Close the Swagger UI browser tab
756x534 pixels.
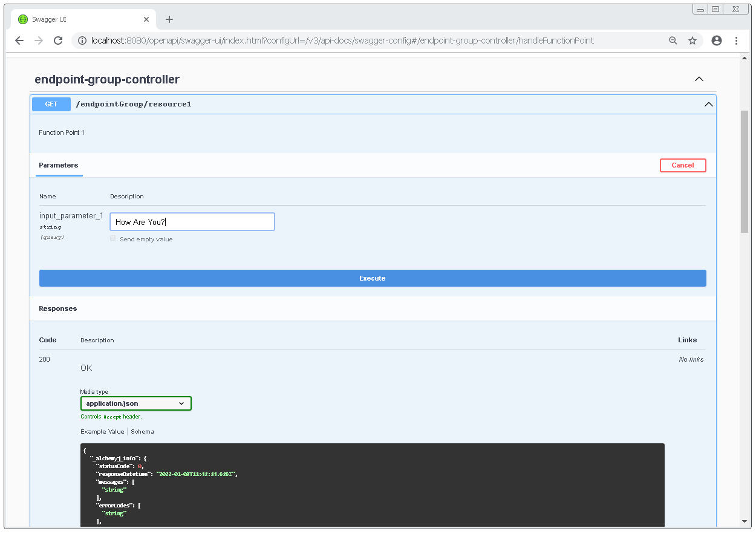click(146, 19)
